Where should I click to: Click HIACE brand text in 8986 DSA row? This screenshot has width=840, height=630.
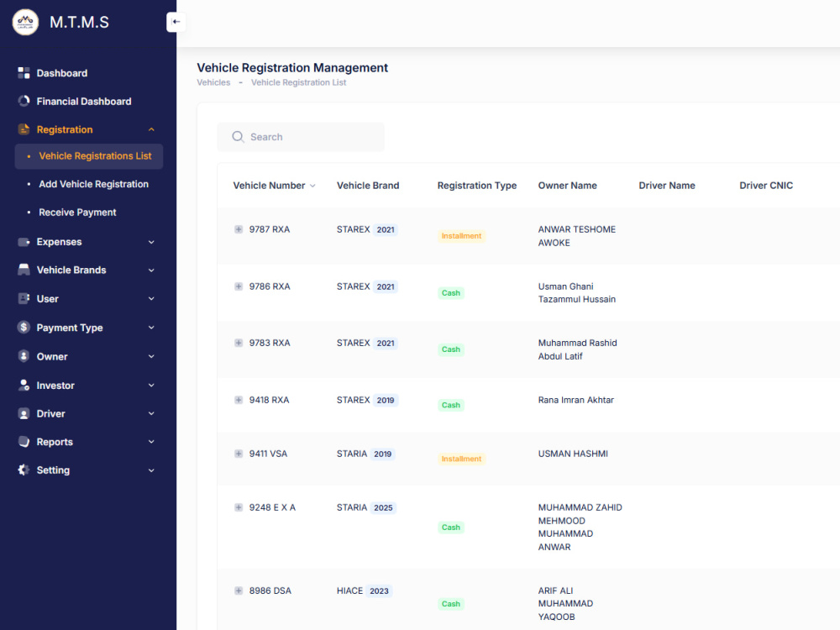coord(349,591)
